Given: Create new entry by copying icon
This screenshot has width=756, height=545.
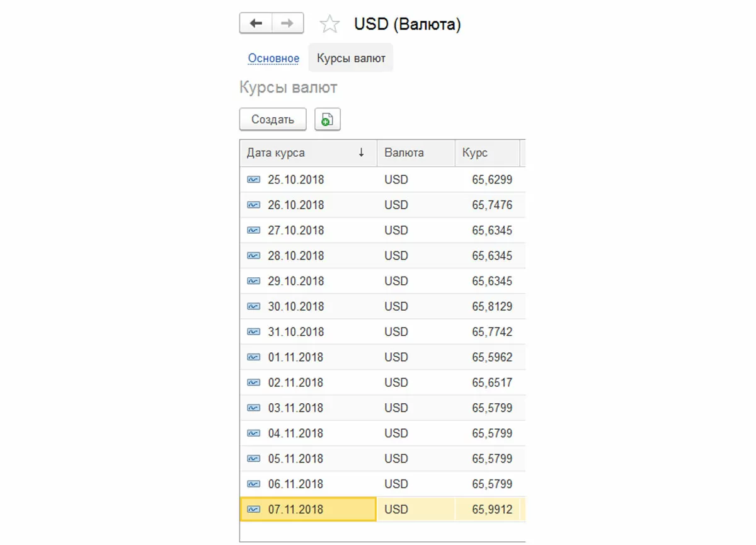Looking at the screenshot, I should click(x=328, y=120).
